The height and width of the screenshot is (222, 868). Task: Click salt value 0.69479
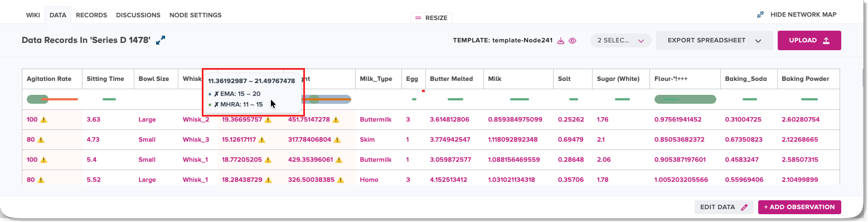pos(571,139)
